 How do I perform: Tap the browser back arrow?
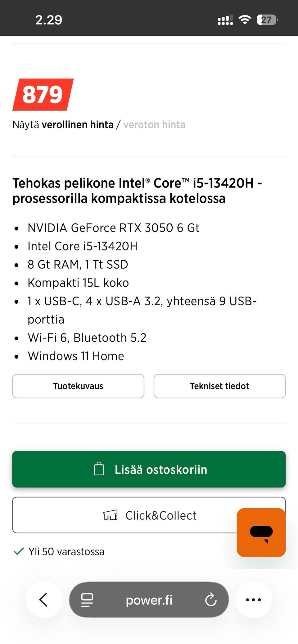coord(44,599)
